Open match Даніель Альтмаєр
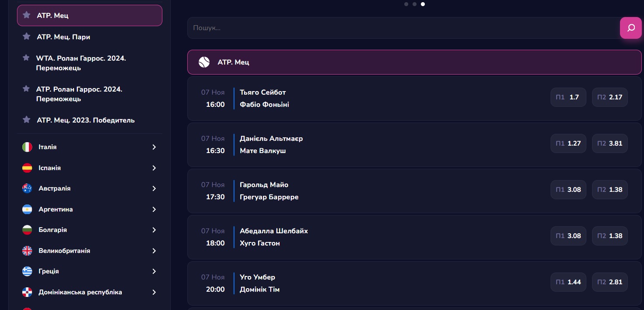The width and height of the screenshot is (644, 310). pyautogui.click(x=271, y=138)
